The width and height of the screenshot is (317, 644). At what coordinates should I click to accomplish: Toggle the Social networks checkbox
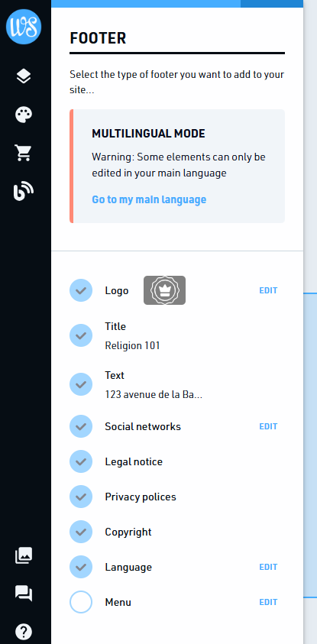(x=81, y=426)
